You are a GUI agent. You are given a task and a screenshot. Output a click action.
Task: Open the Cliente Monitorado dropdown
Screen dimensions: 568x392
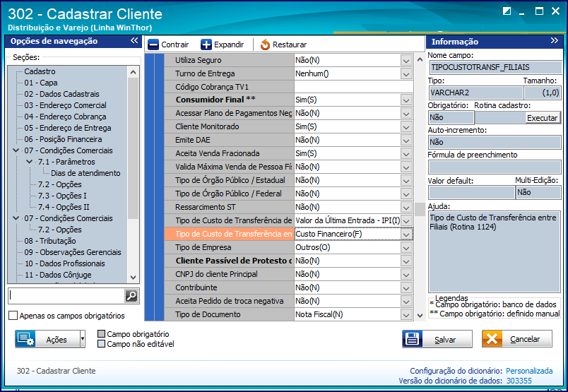[406, 127]
